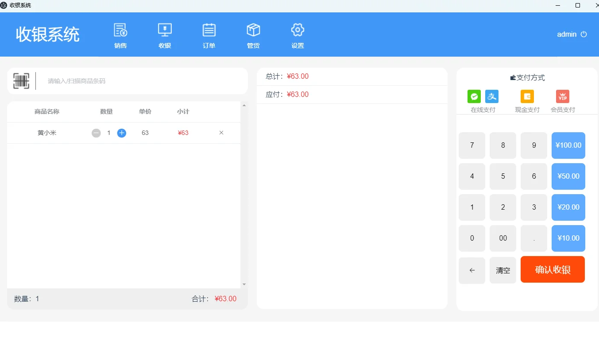Viewport: 599px width, 364px height.
Task: Select the VIP member payment icon
Action: pyautogui.click(x=563, y=96)
